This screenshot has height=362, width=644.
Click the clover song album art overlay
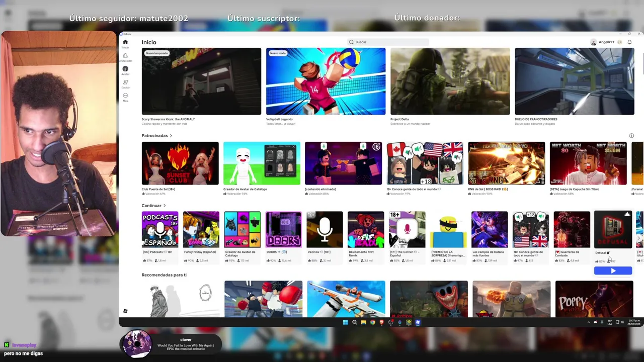click(x=137, y=344)
